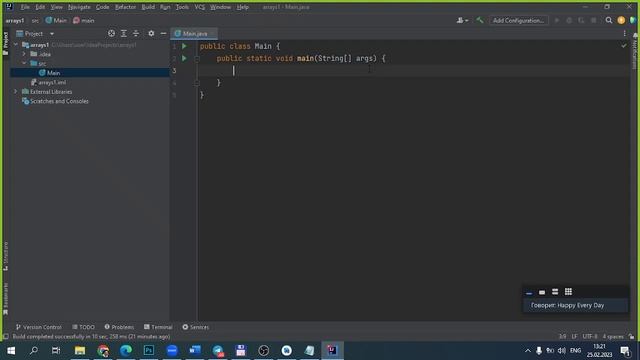Toggle tool window bars icon in status bar
The width and height of the screenshot is (640, 360).
6,336
